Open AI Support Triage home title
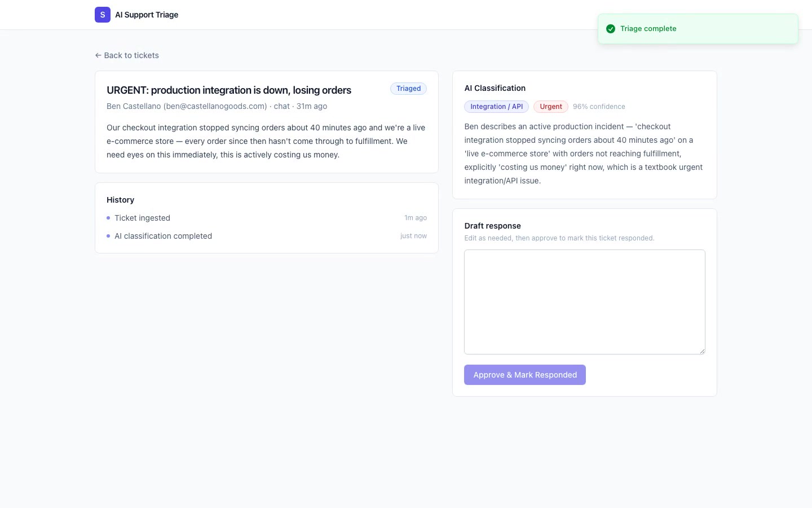The height and width of the screenshot is (508, 812). pyautogui.click(x=147, y=15)
